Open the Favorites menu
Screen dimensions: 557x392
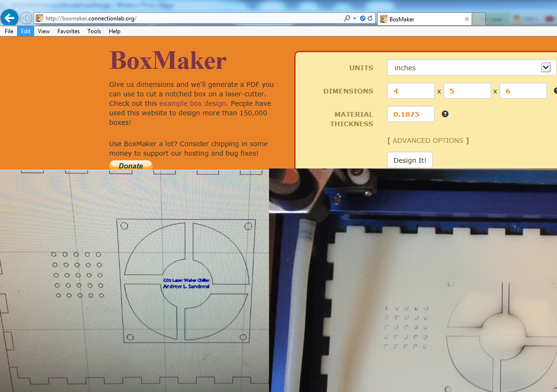click(x=69, y=31)
